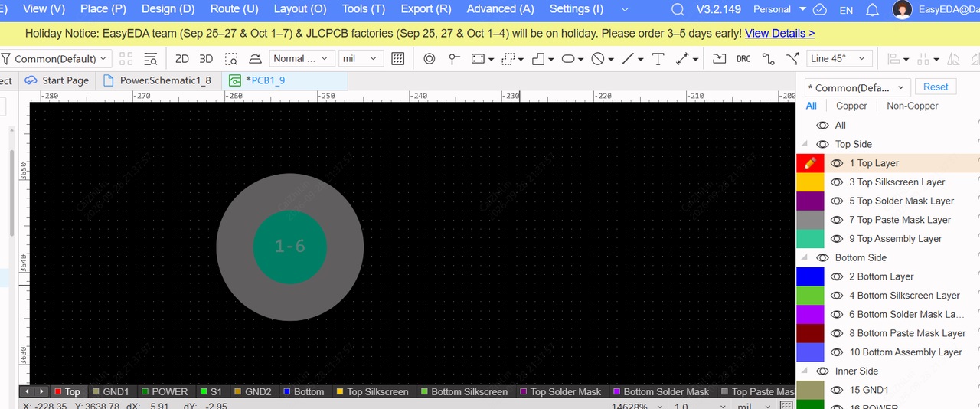Select the fill region rectangle tool
Screen dimensions: 980x409
(479, 59)
